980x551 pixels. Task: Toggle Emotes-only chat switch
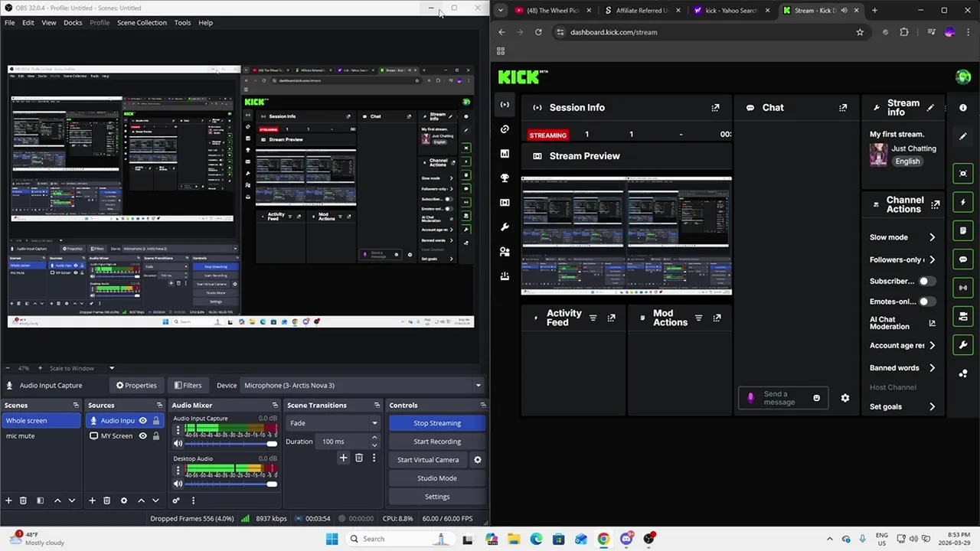click(926, 302)
